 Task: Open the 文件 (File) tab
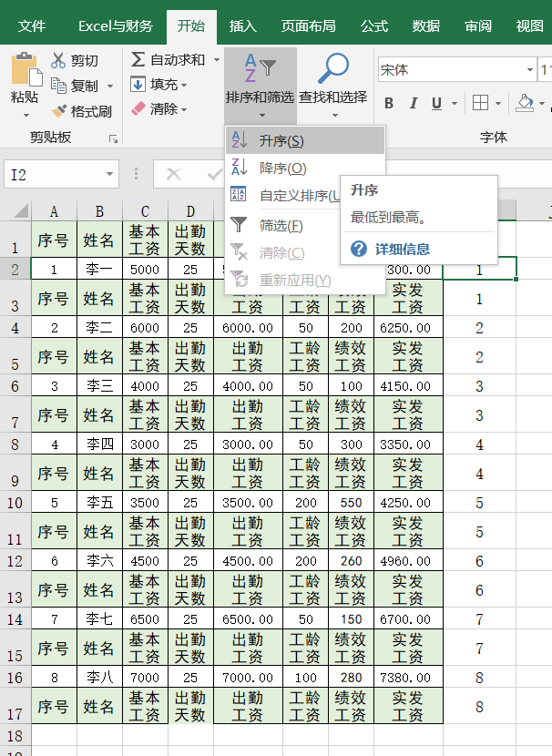32,26
